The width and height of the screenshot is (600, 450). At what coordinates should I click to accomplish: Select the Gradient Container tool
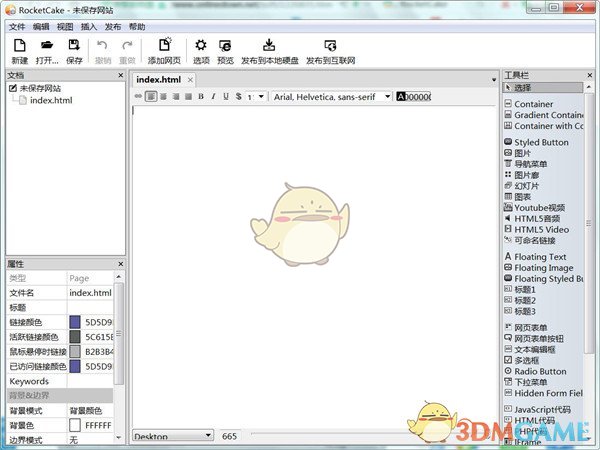click(543, 115)
